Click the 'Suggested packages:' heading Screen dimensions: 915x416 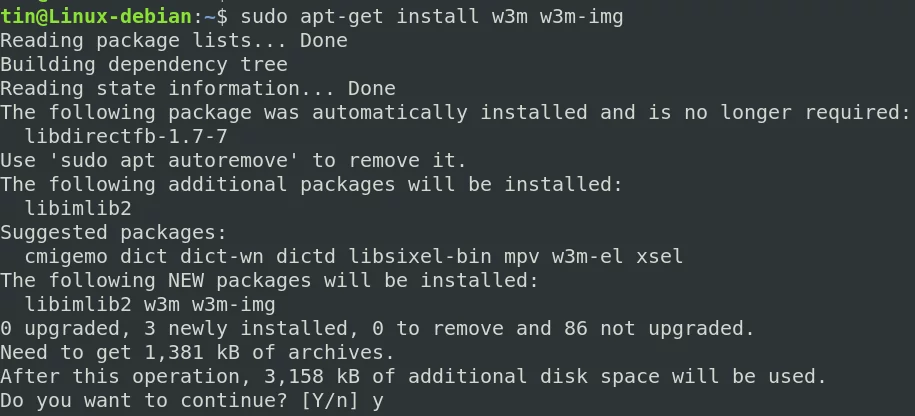pos(113,233)
